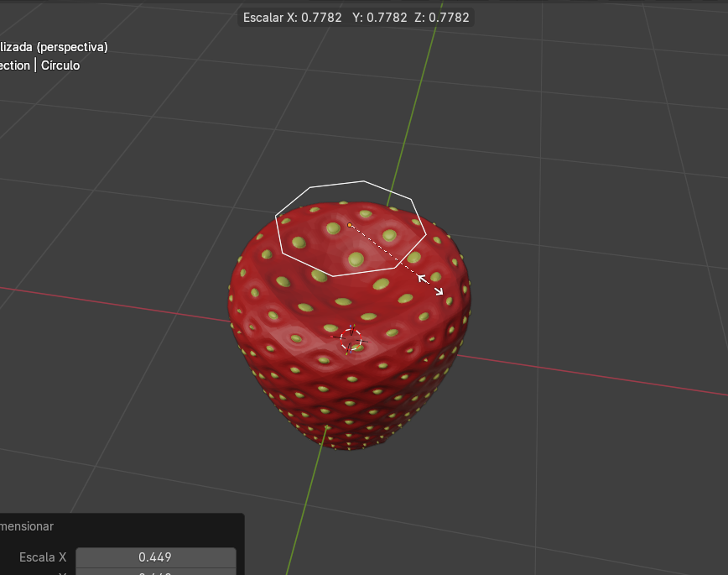This screenshot has height=575, width=728.
Task: Click the Y: 0.7782 scale readout
Action: click(379, 18)
